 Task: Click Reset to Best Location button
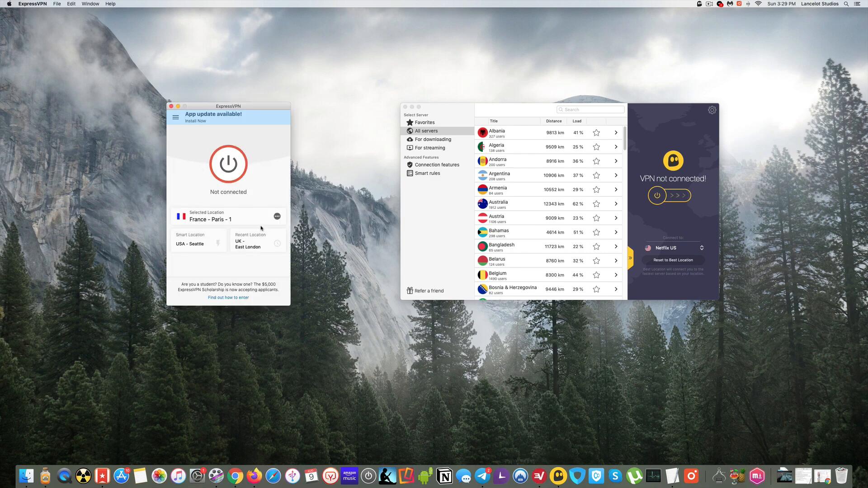(673, 260)
